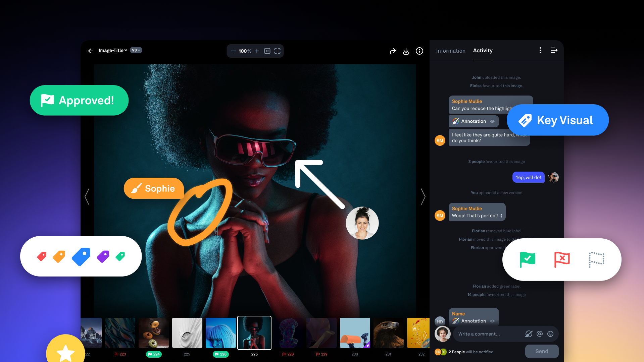
Task: Click the download icon in the toolbar
Action: 406,51
